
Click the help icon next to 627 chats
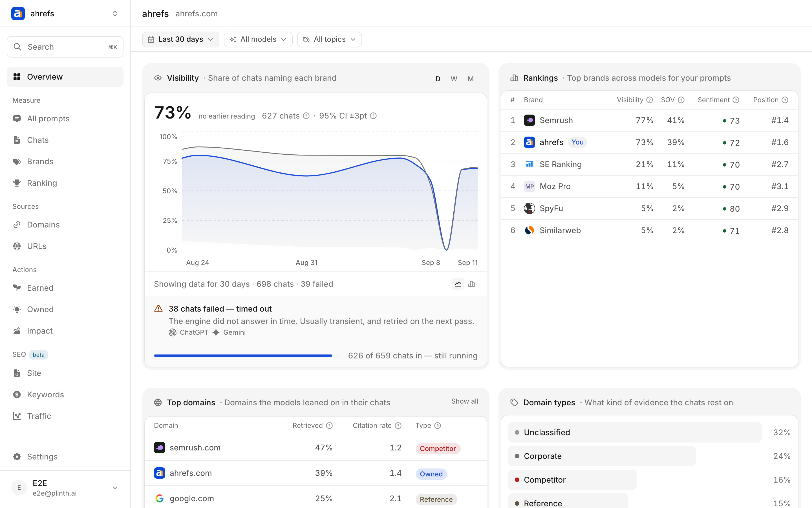pos(306,116)
